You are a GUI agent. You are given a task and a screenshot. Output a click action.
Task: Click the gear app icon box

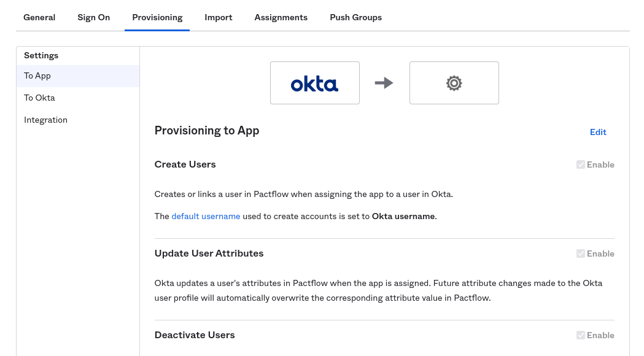454,83
